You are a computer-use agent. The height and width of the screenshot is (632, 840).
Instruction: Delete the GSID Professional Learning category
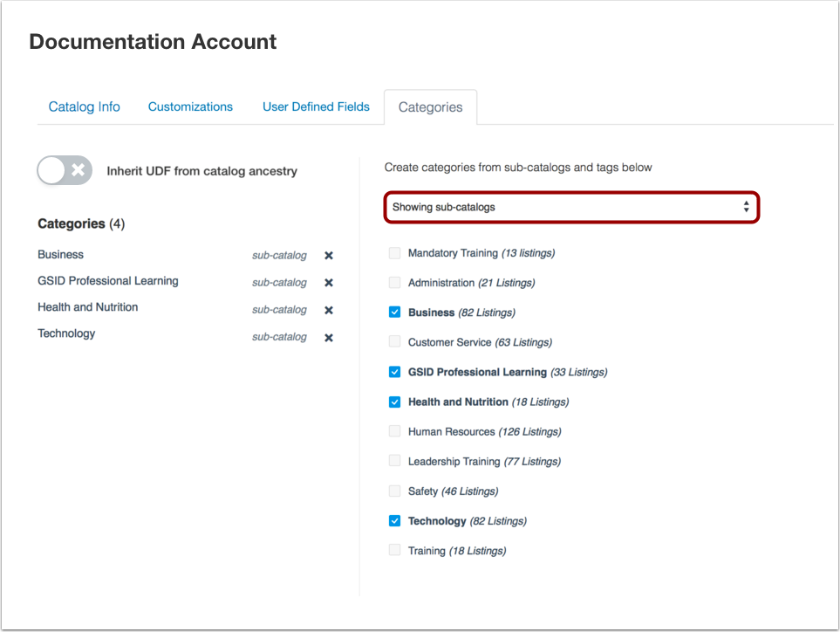coord(328,282)
